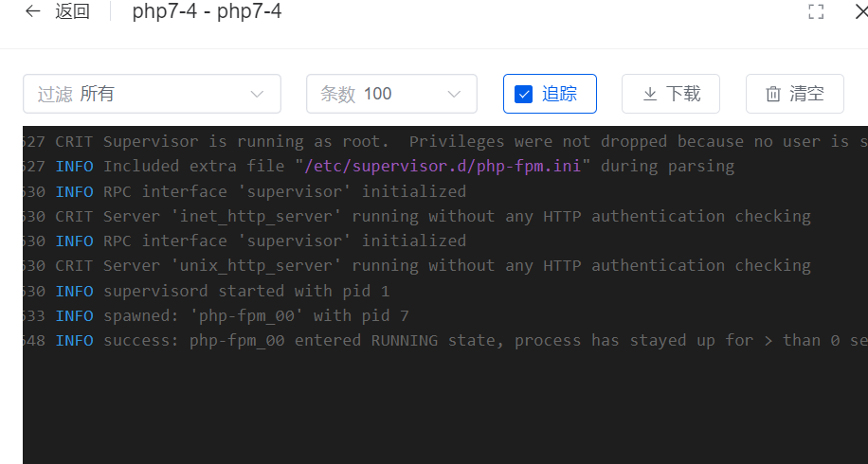Click the 'unix_http_server' CRIT log line
This screenshot has height=464, width=868.
coord(456,265)
